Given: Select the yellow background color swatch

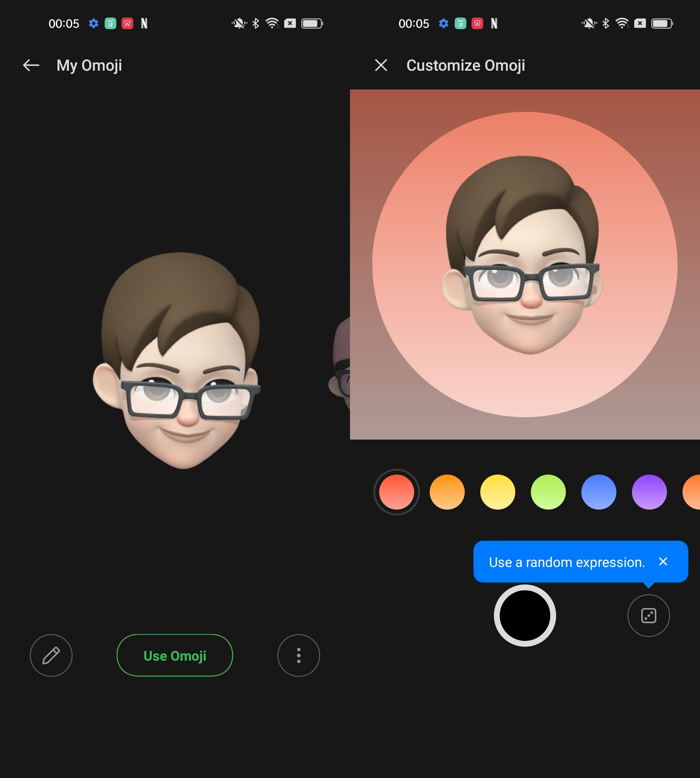Looking at the screenshot, I should (x=498, y=492).
